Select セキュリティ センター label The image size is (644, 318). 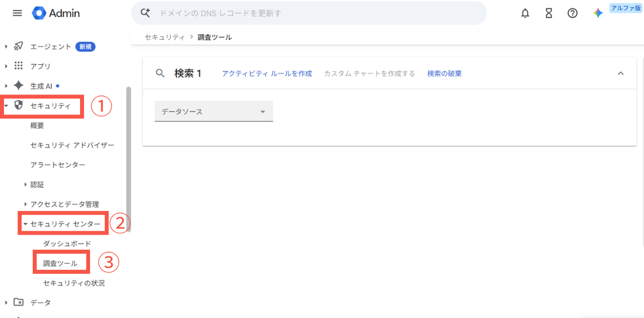65,224
